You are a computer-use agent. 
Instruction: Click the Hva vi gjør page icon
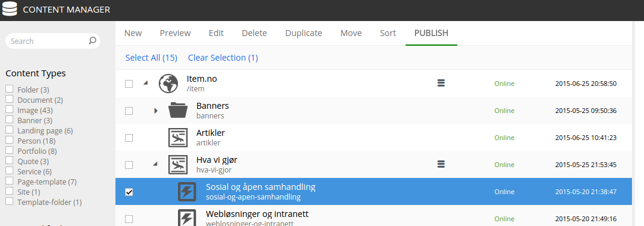click(x=178, y=165)
